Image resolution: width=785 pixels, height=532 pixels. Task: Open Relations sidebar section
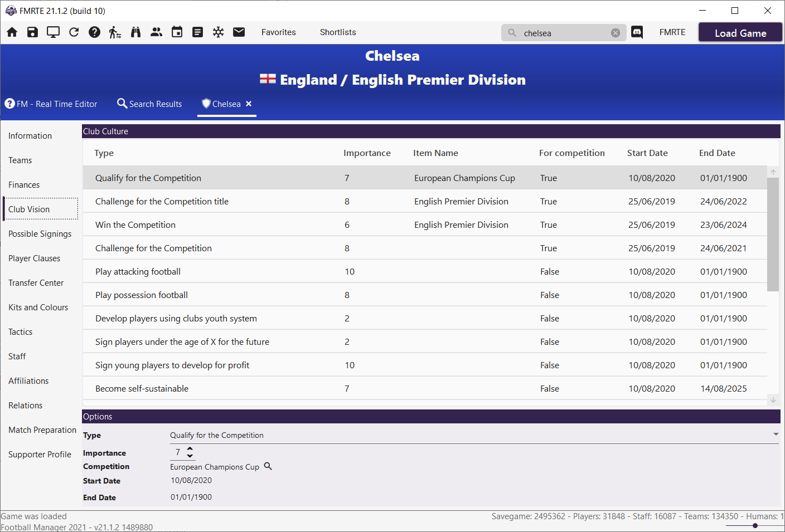coord(26,406)
